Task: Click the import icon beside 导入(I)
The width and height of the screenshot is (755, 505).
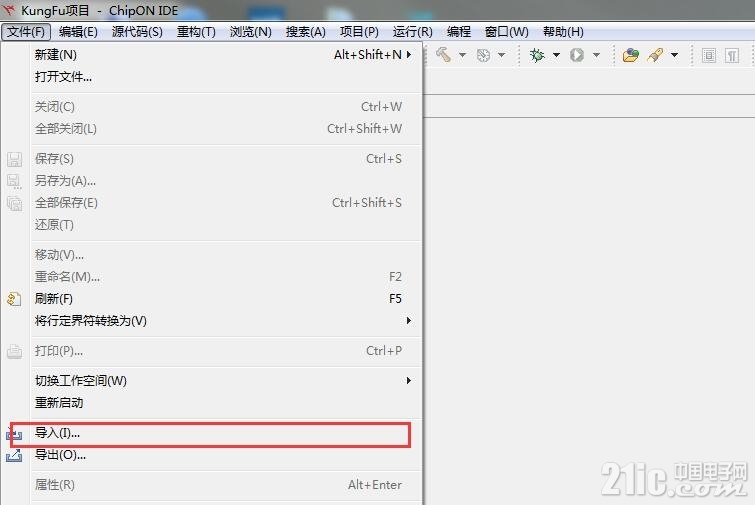Action: 14,434
